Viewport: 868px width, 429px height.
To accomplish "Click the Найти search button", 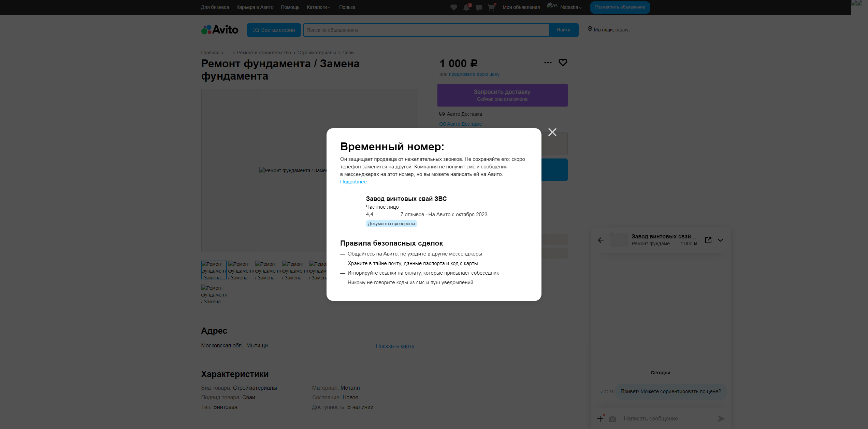I will click(563, 30).
